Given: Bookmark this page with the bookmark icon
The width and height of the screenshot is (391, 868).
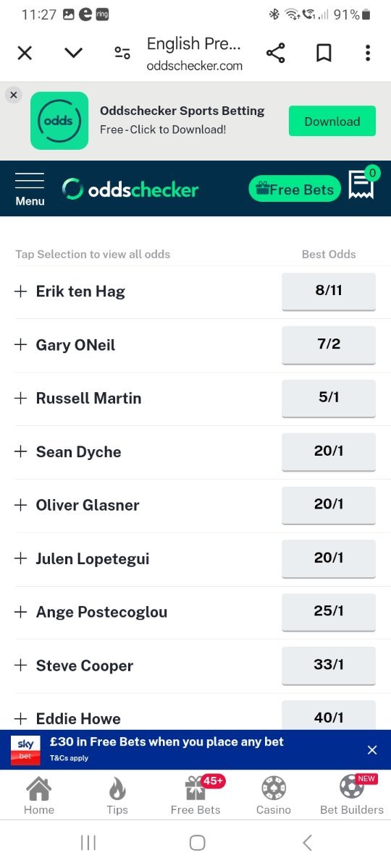Looking at the screenshot, I should coord(324,53).
